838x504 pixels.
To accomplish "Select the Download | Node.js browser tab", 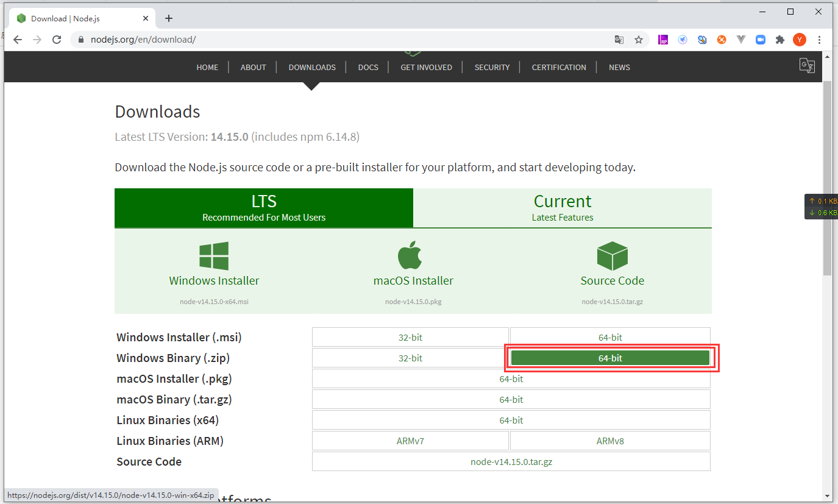I will pos(82,18).
